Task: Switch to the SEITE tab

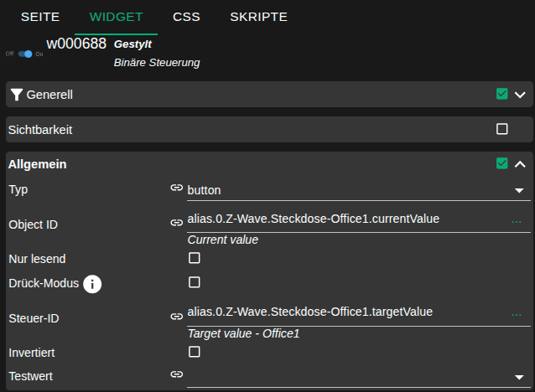Action: [x=40, y=17]
